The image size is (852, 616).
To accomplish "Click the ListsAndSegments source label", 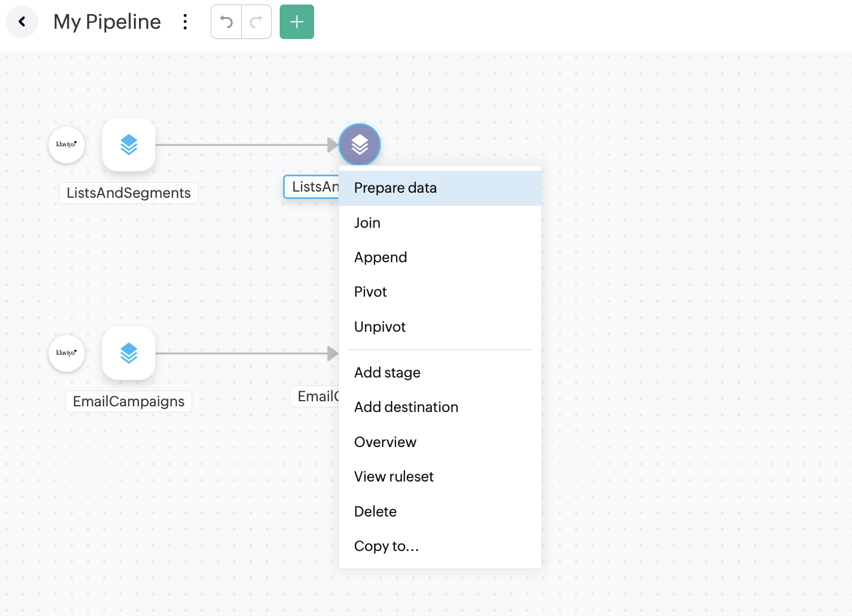I will point(129,193).
